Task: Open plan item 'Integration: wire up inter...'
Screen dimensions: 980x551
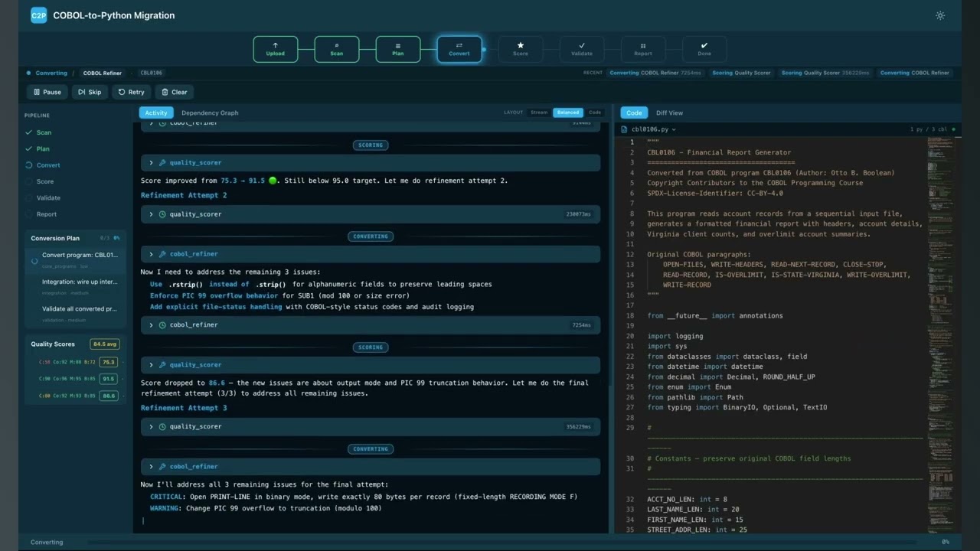Action: click(76, 286)
